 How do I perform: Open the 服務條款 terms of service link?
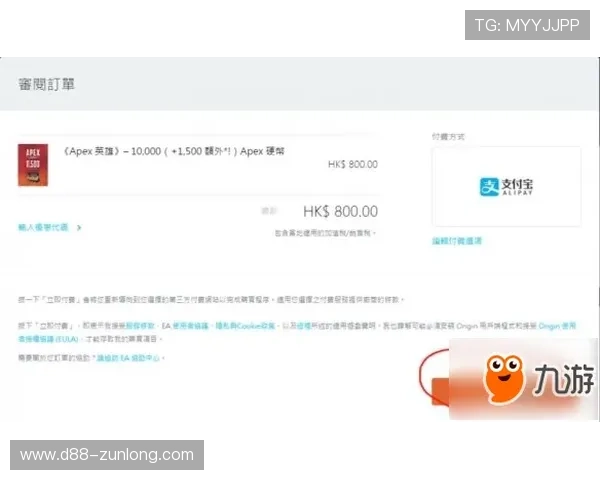140,326
